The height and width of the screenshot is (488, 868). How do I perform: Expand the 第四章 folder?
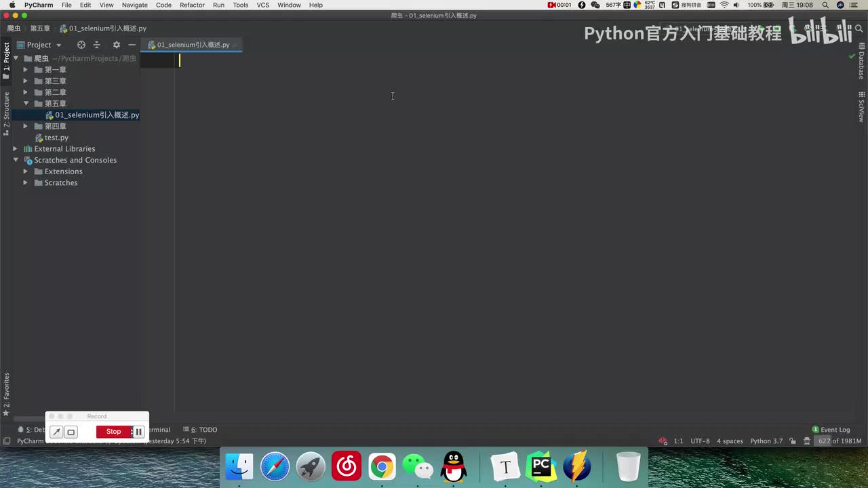tap(26, 126)
